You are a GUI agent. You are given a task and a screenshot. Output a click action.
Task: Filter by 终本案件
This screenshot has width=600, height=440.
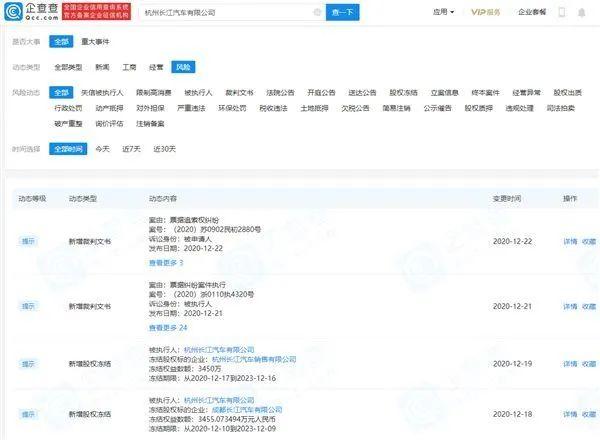point(486,93)
